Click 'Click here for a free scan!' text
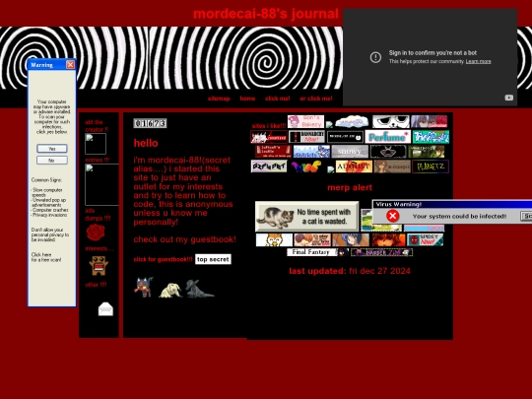Screen dimensions: 532x399 (46, 257)
